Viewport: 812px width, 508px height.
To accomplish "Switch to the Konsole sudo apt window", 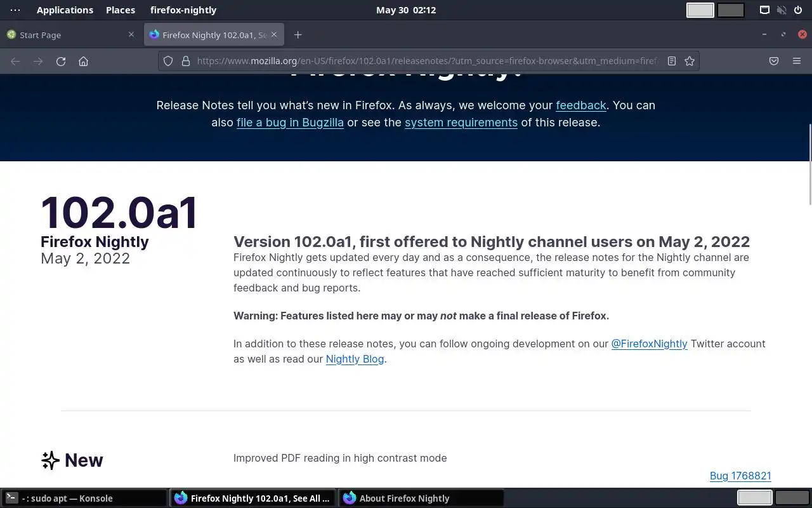I will point(84,498).
